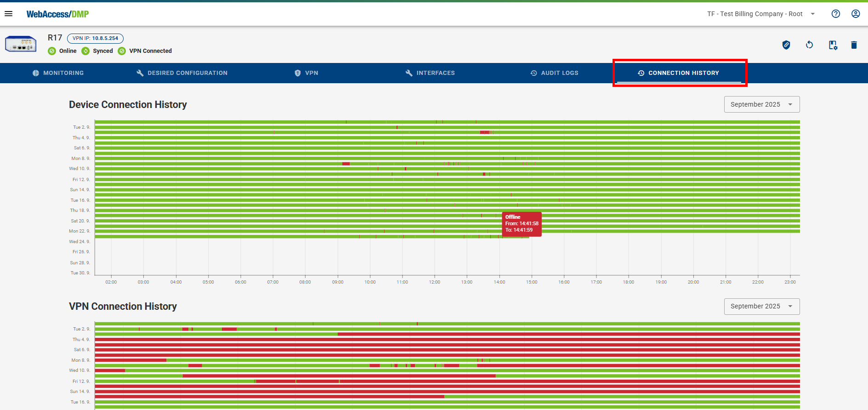Open Device Connection History month dropdown
Image resolution: width=868 pixels, height=410 pixels.
click(761, 104)
